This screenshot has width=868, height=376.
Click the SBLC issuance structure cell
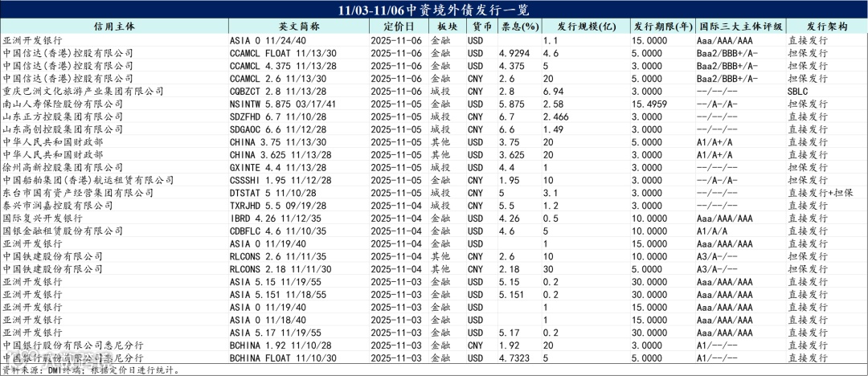(x=799, y=92)
